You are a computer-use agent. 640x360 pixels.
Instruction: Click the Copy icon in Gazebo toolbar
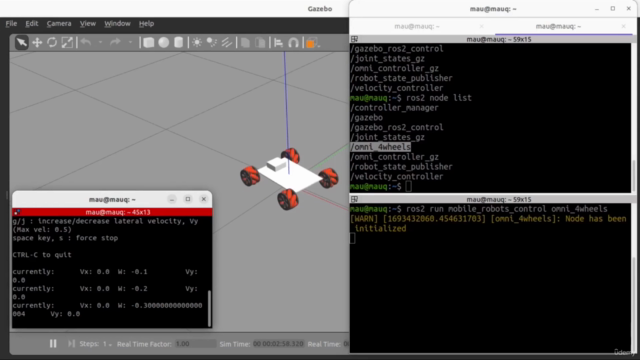(245, 42)
